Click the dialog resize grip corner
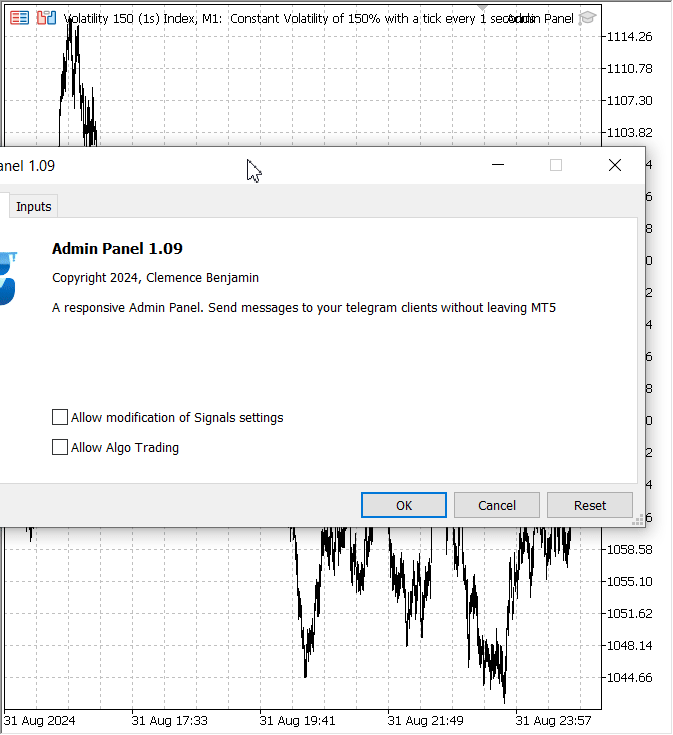673x735 pixels. point(638,520)
